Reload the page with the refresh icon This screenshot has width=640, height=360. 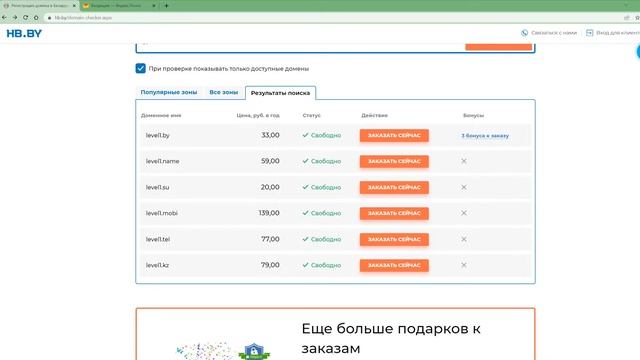pos(25,18)
